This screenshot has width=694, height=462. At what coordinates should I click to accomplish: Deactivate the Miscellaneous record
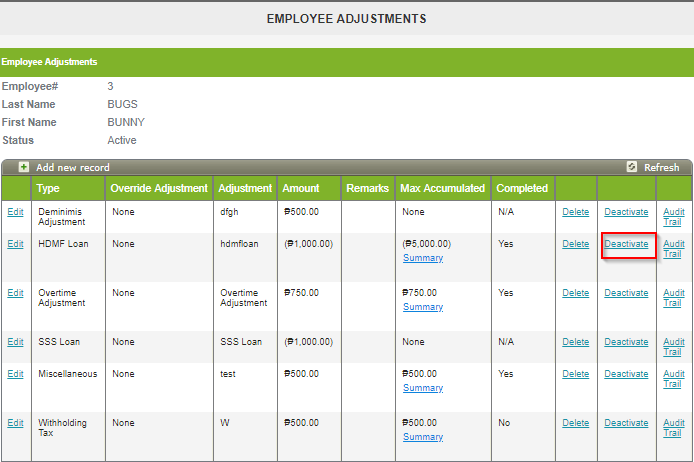point(626,374)
